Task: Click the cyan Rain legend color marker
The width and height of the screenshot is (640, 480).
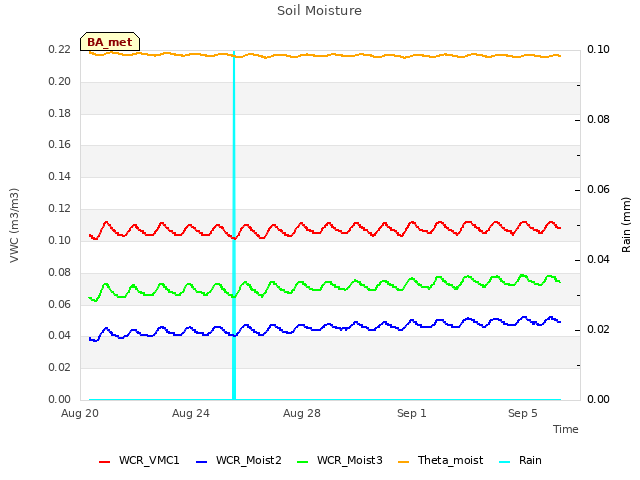Action: pos(505,462)
